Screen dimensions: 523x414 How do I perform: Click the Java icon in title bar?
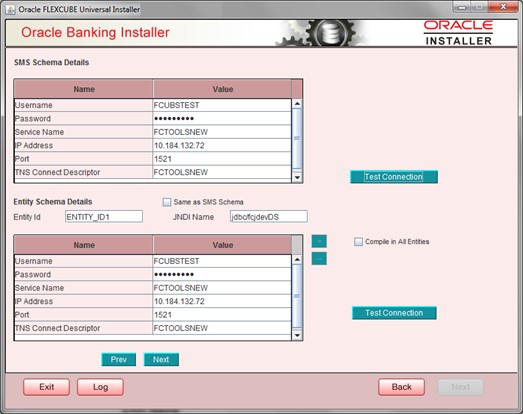point(10,9)
